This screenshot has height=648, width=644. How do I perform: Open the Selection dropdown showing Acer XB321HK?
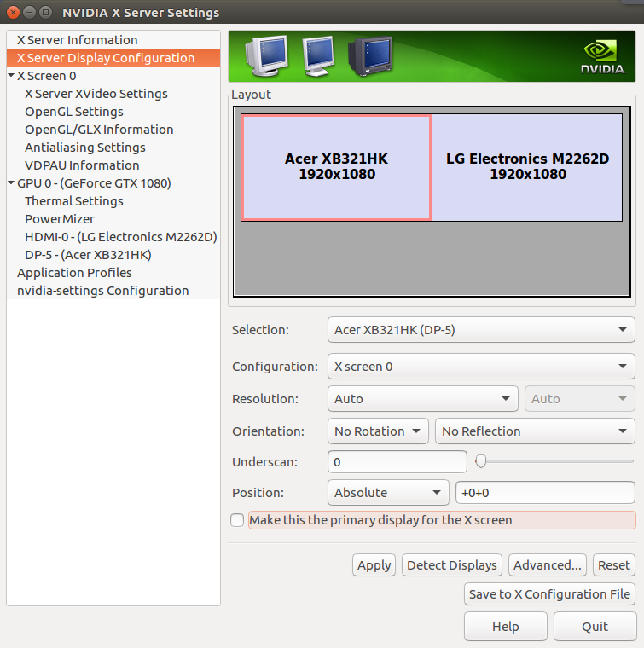point(481,330)
